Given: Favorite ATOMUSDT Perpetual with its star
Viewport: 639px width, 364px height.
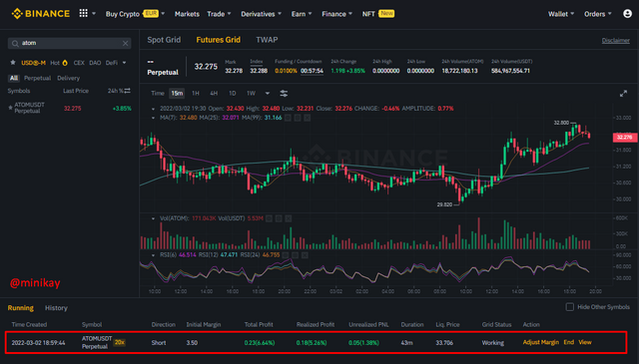Looking at the screenshot, I should click(x=10, y=108).
